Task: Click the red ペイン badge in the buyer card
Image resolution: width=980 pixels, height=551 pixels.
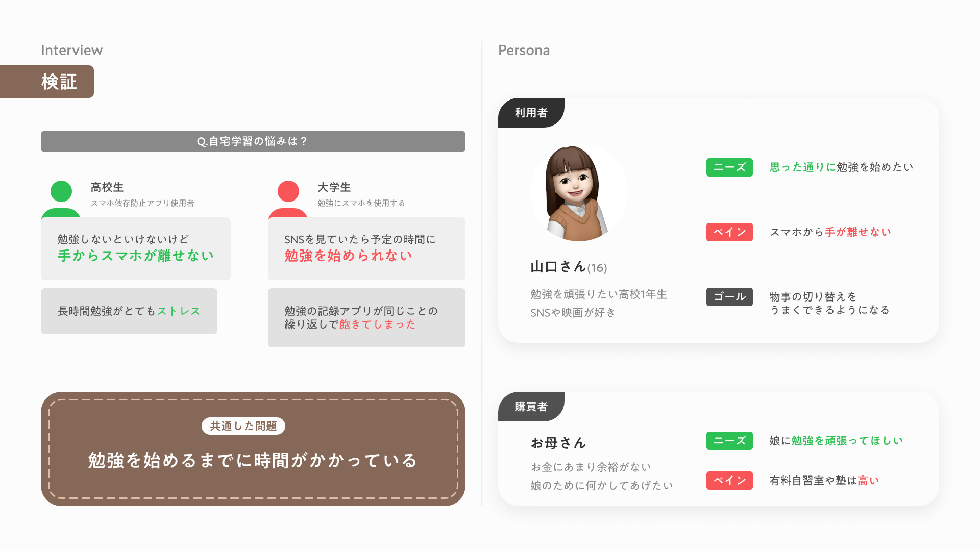Action: click(729, 481)
